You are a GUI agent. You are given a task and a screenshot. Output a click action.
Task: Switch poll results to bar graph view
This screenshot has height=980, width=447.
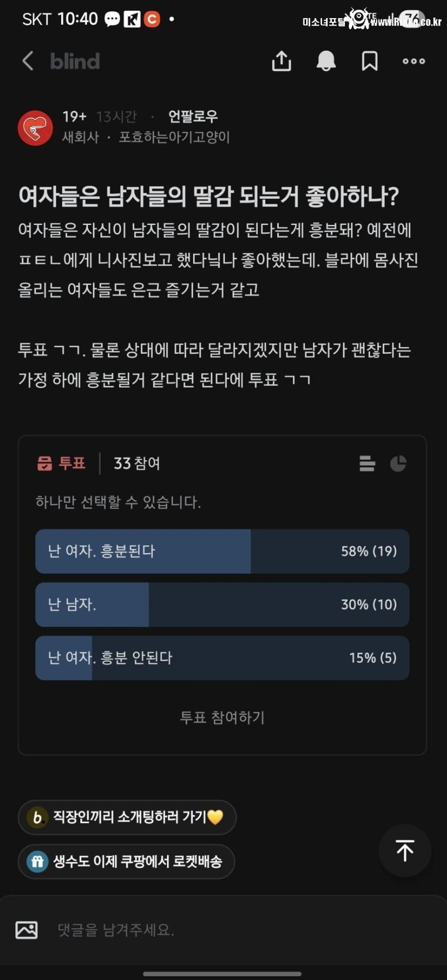coord(367,463)
